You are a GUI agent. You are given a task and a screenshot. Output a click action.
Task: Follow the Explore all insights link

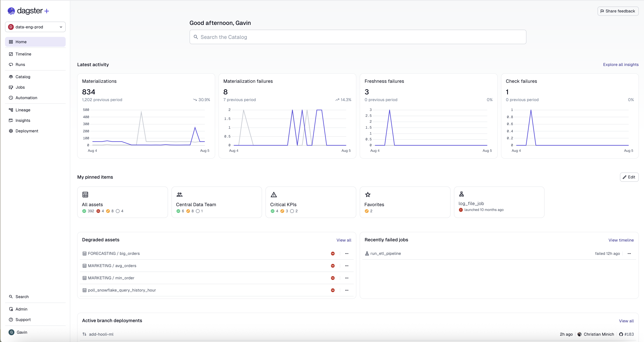click(x=621, y=65)
